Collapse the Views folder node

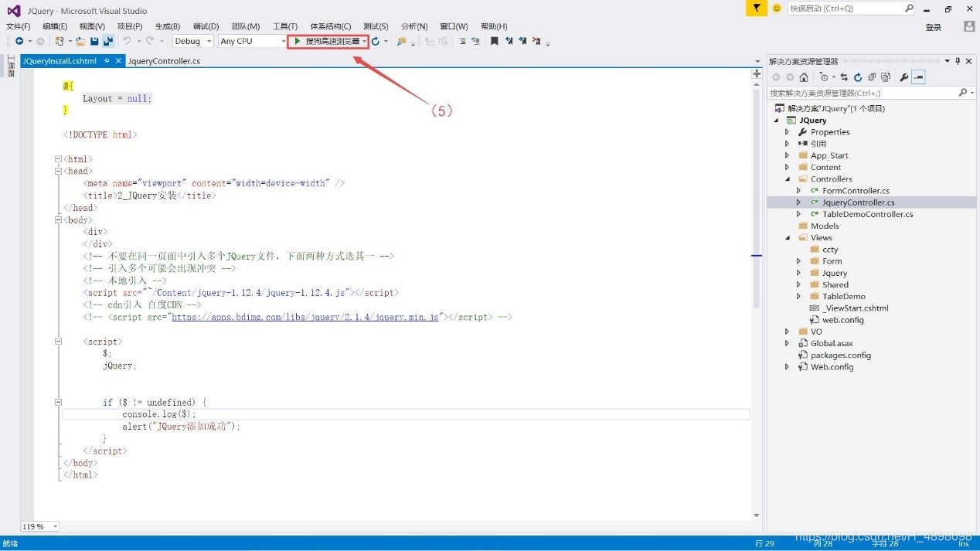point(788,238)
